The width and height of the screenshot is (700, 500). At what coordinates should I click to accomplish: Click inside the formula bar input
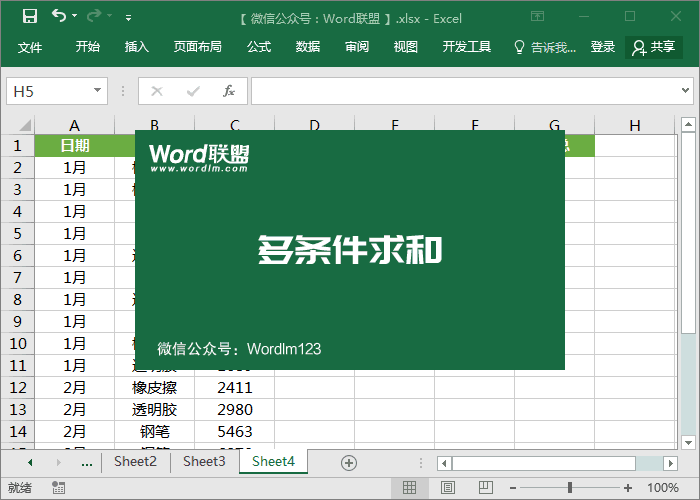464,91
